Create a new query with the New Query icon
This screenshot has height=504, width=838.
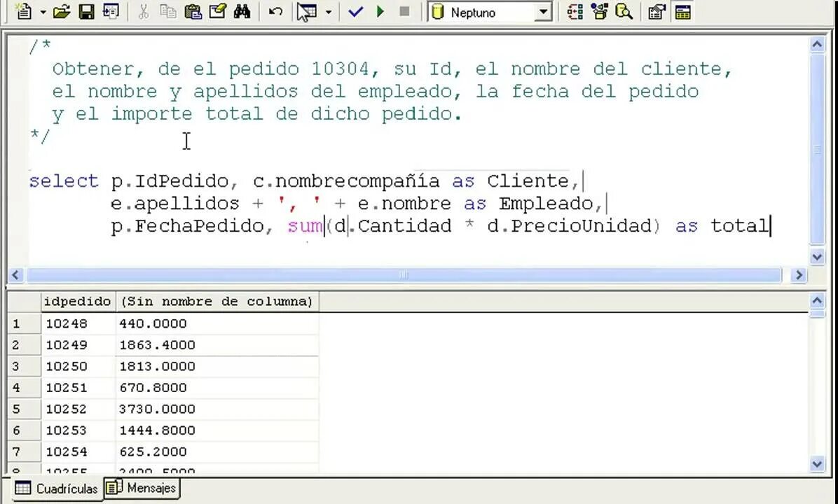[24, 12]
